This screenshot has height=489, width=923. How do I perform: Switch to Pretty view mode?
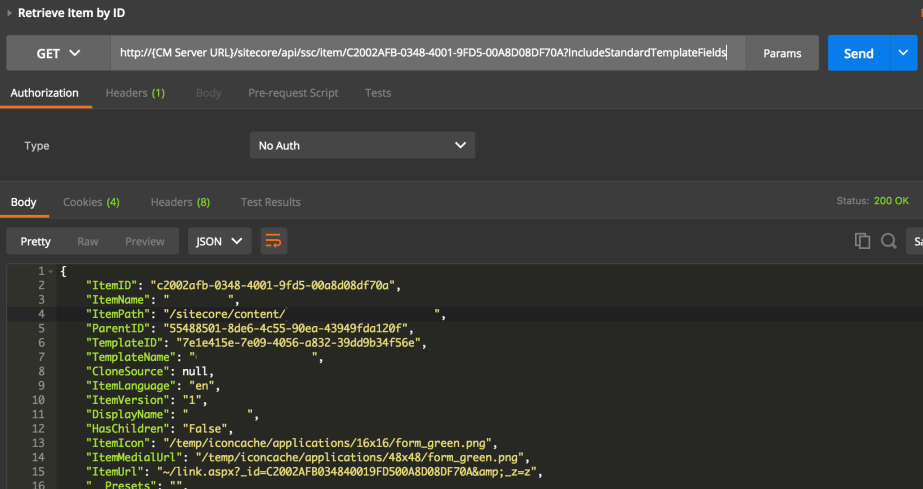(x=36, y=241)
